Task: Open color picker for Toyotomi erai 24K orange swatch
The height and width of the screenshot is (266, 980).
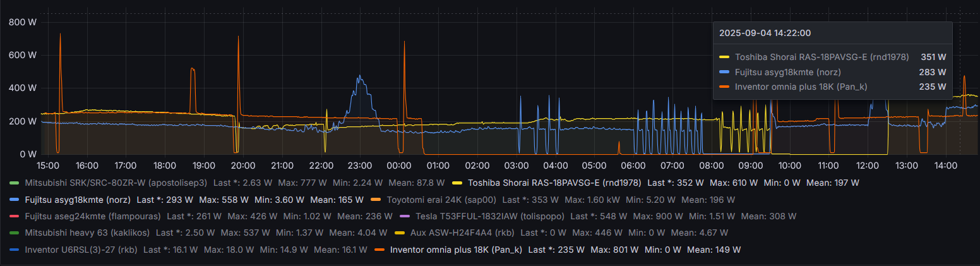Action: (376, 200)
